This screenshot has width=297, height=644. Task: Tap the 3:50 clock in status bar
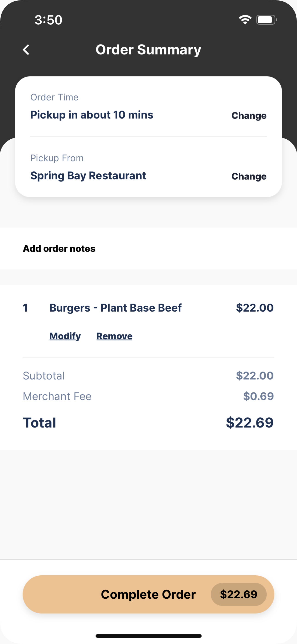[49, 20]
